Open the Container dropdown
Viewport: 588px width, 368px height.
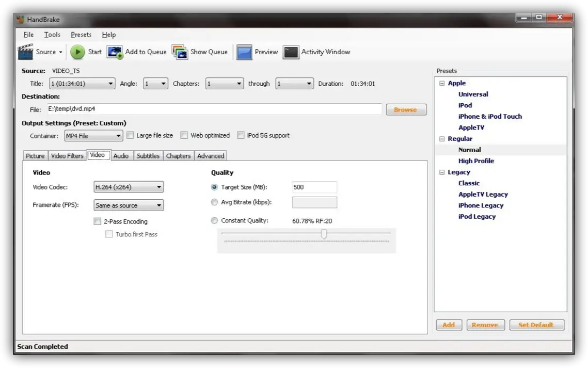(93, 136)
